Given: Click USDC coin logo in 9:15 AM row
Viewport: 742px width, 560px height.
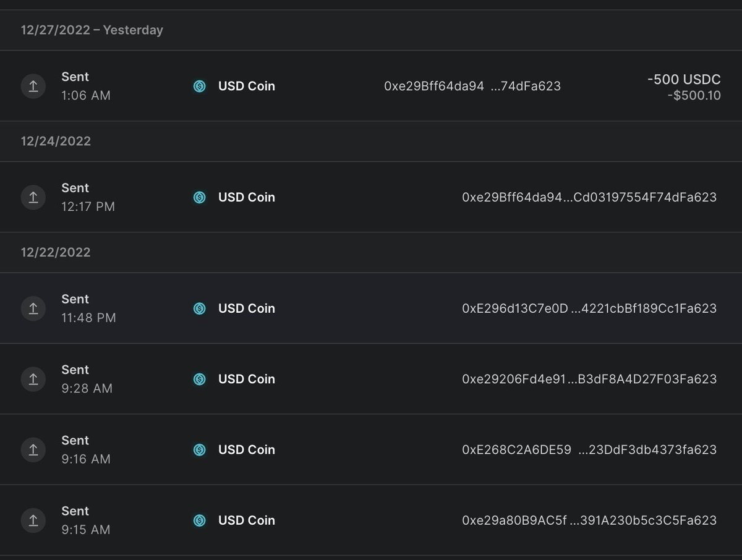Looking at the screenshot, I should click(199, 520).
